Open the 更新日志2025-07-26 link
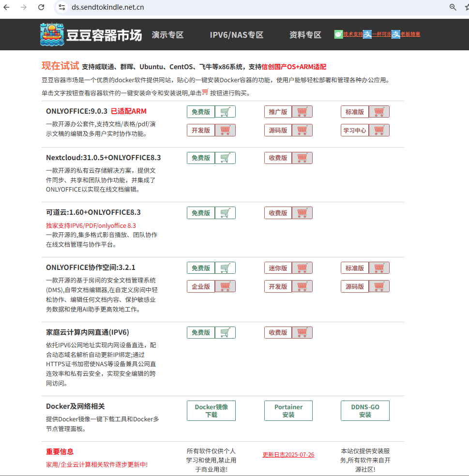This screenshot has height=476, width=469. coord(288,454)
